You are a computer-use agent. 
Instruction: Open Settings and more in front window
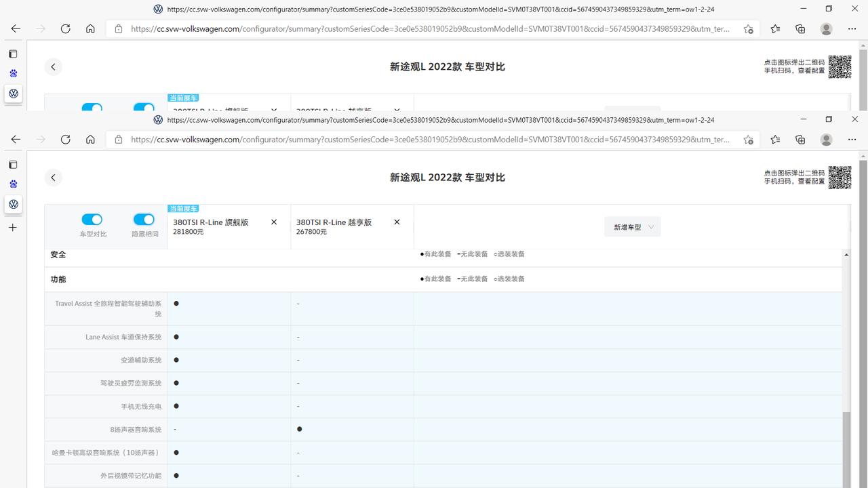point(852,140)
